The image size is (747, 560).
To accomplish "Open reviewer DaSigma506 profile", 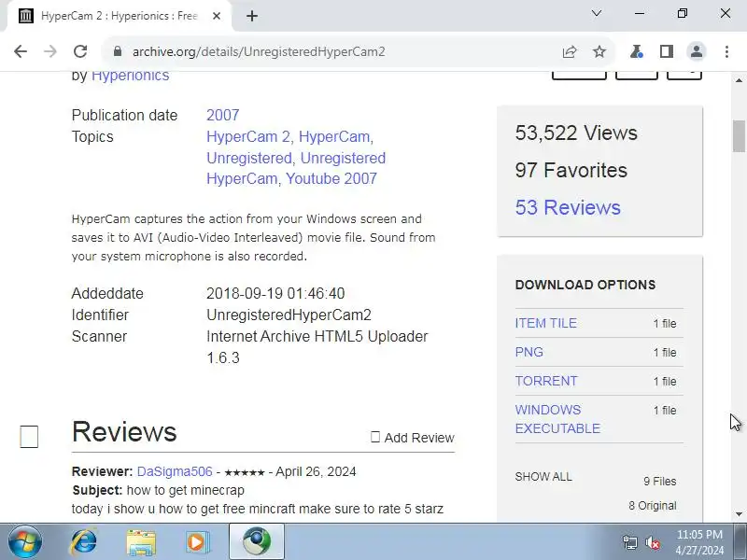I will [x=175, y=471].
